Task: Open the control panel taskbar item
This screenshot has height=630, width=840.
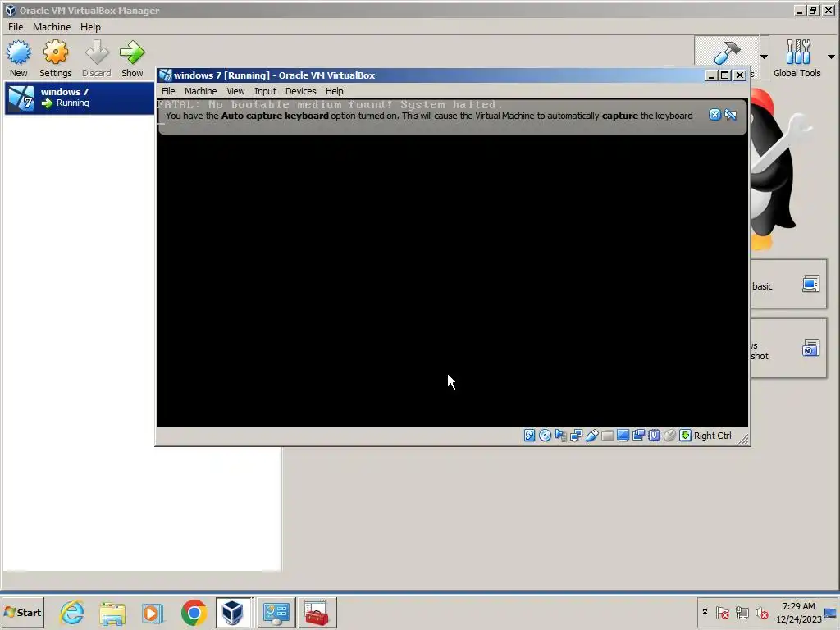Action: pos(276,612)
